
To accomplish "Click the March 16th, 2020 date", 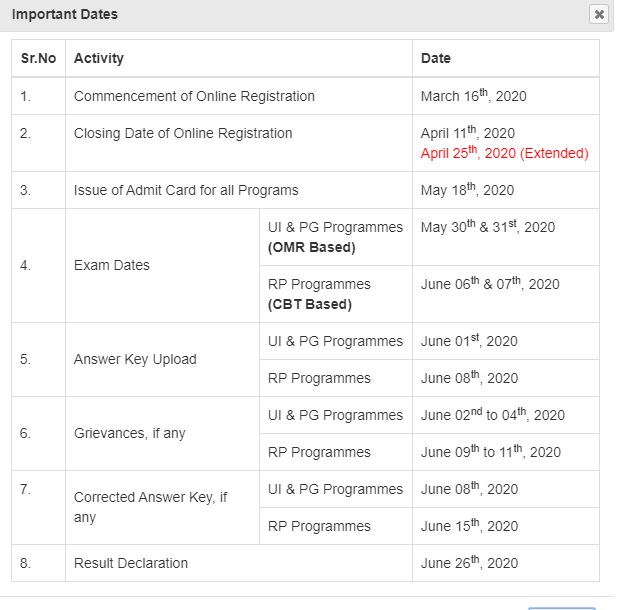I will point(473,96).
